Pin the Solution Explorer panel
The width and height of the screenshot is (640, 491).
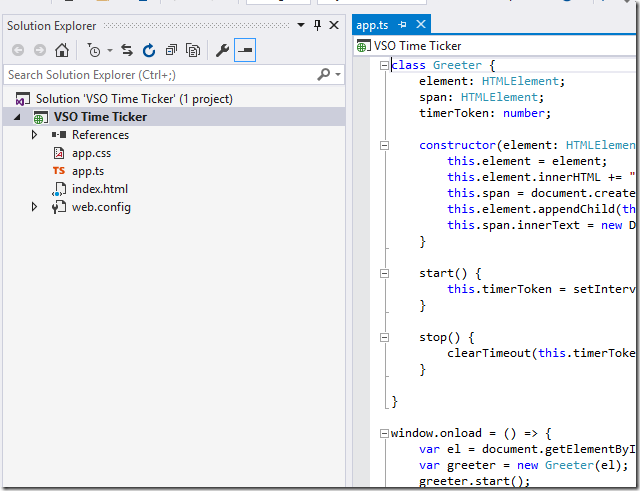318,25
